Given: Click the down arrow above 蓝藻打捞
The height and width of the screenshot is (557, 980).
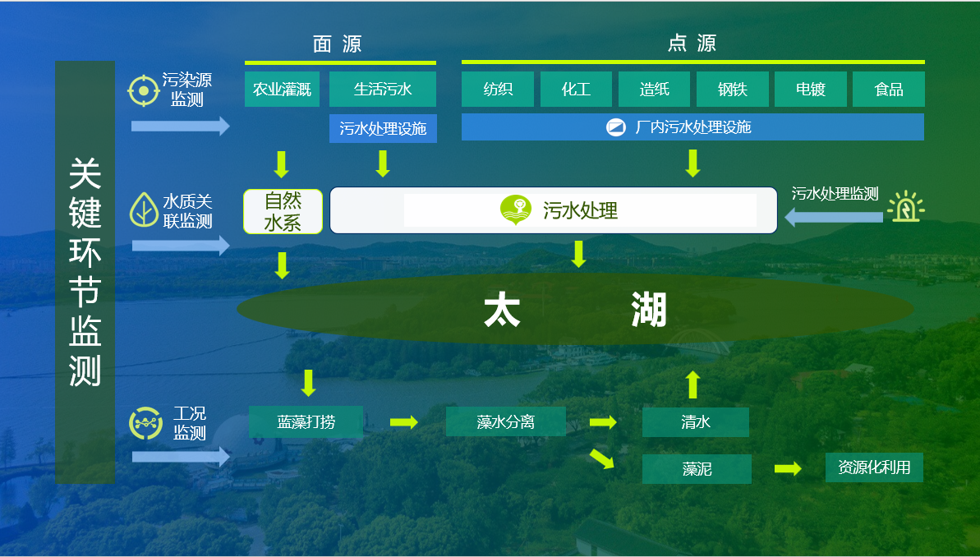Looking at the screenshot, I should click(x=308, y=383).
